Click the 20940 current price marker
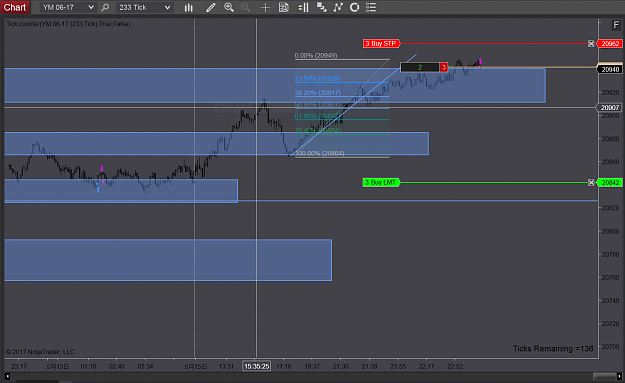Viewport: 625px width, 383px height. (x=610, y=69)
